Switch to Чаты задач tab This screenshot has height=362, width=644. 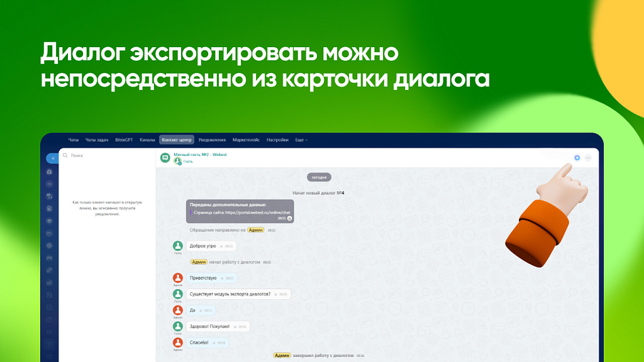pos(97,140)
